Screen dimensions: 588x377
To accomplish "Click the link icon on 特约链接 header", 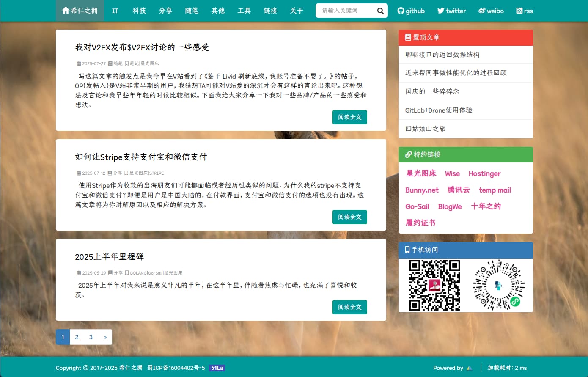I will pos(408,154).
